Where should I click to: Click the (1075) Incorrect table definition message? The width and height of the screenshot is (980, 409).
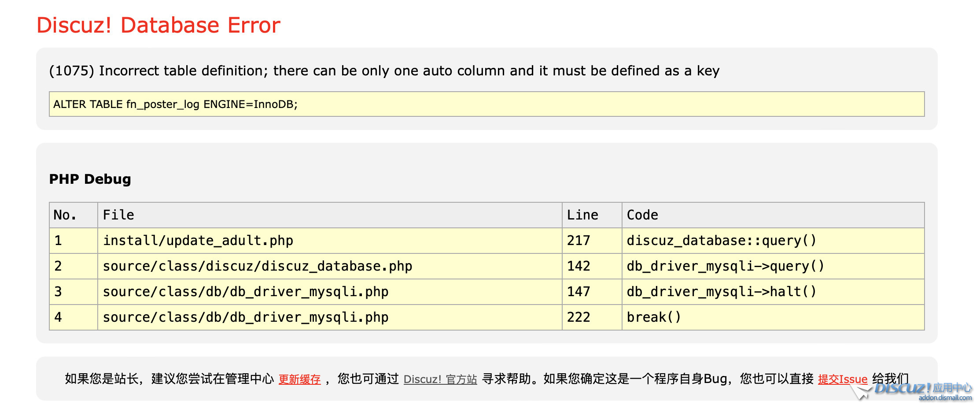pyautogui.click(x=384, y=71)
